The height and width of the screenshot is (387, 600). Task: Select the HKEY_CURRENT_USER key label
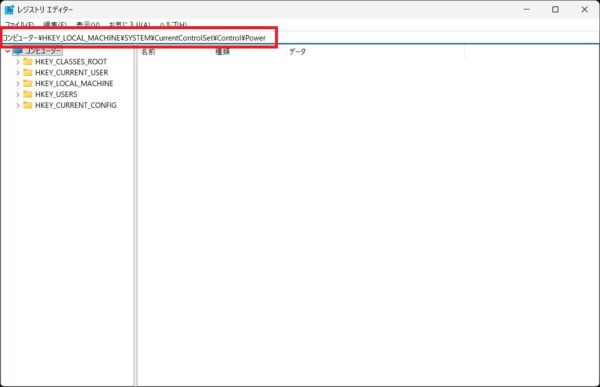point(71,72)
